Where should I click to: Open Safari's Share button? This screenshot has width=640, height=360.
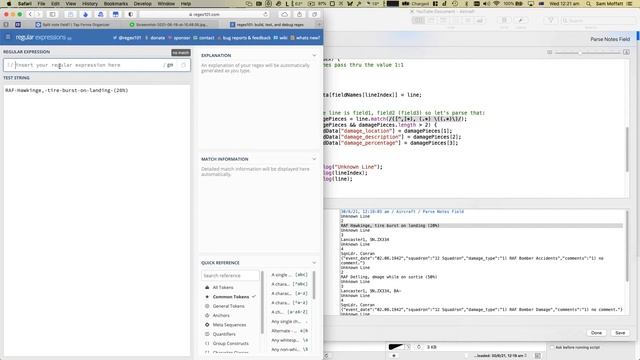point(299,14)
